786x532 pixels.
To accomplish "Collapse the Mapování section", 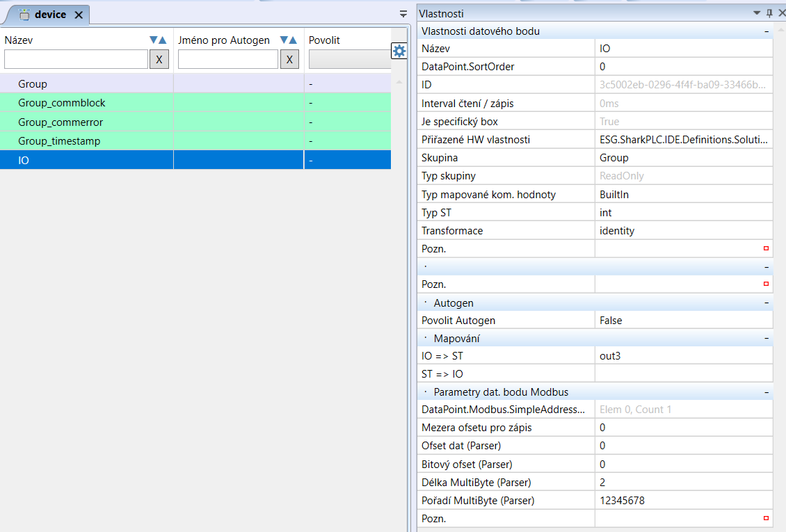I will 767,338.
